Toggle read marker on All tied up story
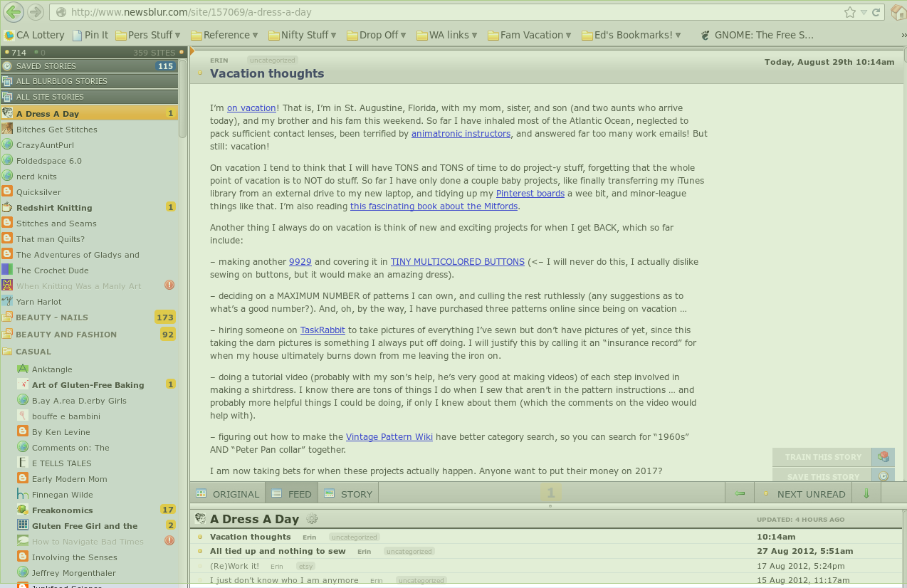The image size is (907, 588). tap(200, 551)
